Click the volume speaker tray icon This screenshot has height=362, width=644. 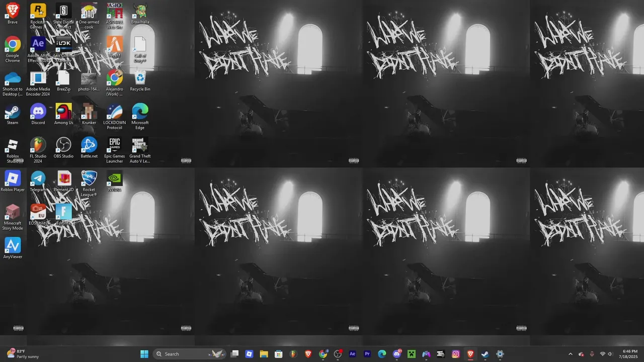click(610, 354)
